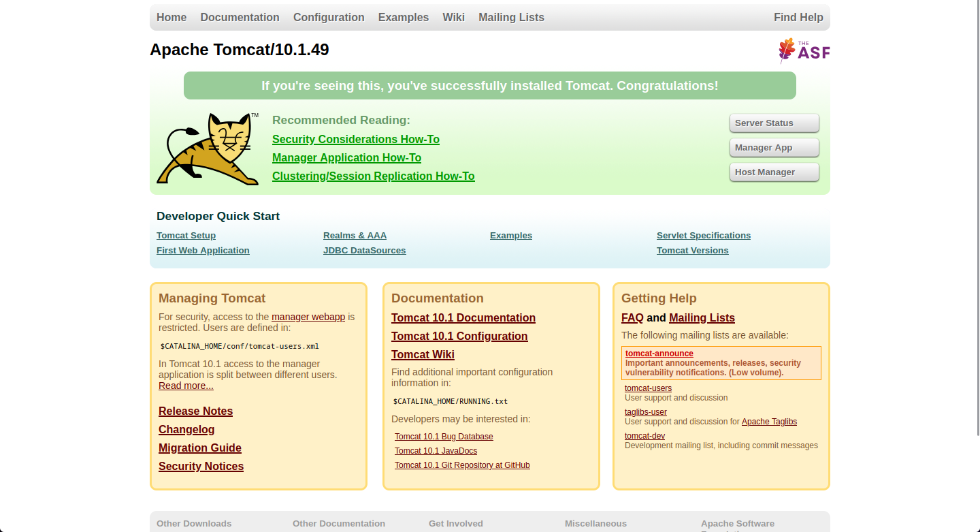
Task: Open the JDBC DataSources link
Action: point(364,251)
